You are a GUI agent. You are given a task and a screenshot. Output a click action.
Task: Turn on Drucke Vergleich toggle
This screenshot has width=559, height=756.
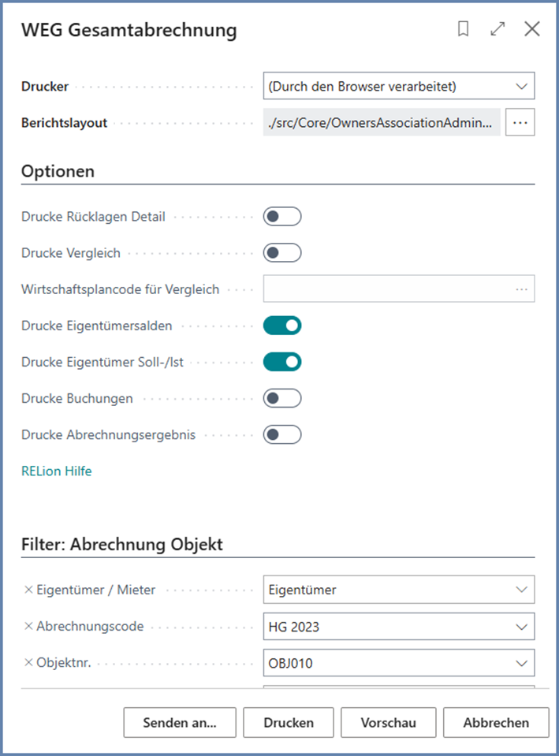click(x=282, y=253)
